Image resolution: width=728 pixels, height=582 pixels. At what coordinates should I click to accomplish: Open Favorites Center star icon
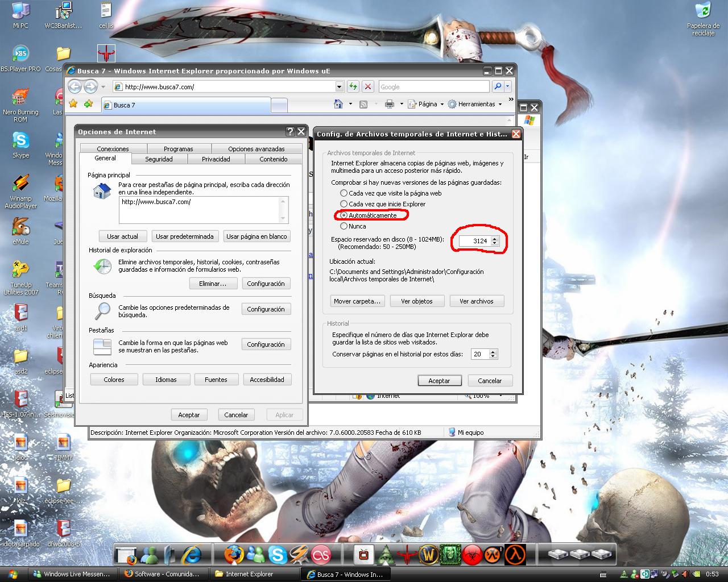click(x=73, y=104)
